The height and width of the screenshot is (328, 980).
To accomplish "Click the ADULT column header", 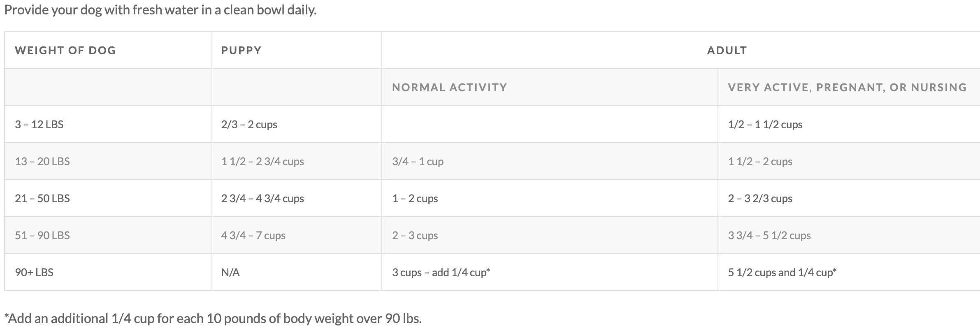I will pyautogui.click(x=727, y=50).
